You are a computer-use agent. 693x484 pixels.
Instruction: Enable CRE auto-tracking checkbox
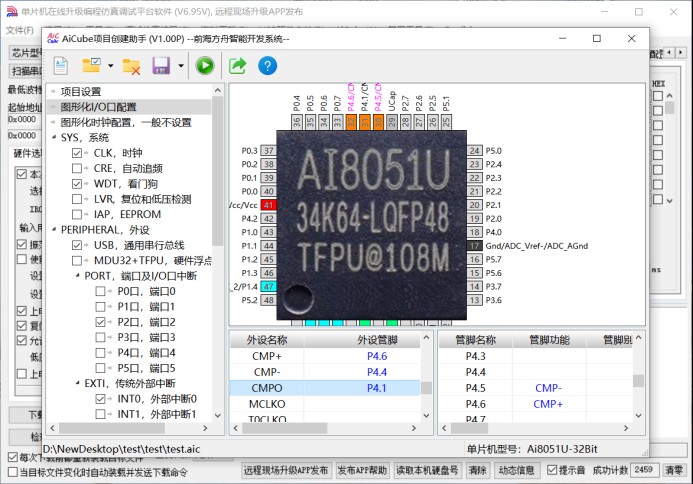tap(77, 168)
